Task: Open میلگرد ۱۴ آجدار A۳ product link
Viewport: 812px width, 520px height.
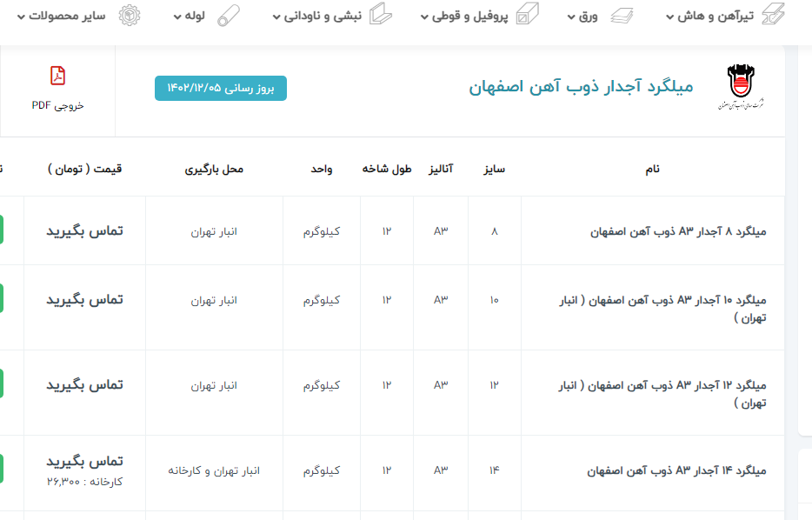Action: pyautogui.click(x=678, y=471)
